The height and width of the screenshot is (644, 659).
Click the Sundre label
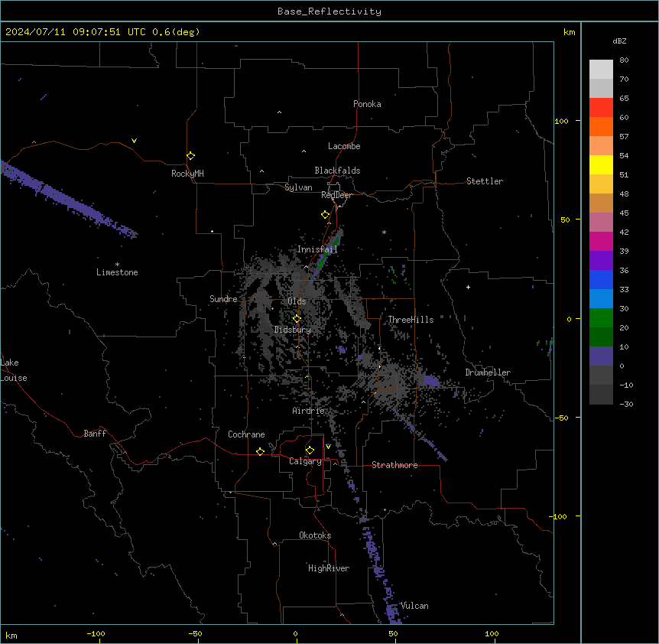(x=223, y=299)
